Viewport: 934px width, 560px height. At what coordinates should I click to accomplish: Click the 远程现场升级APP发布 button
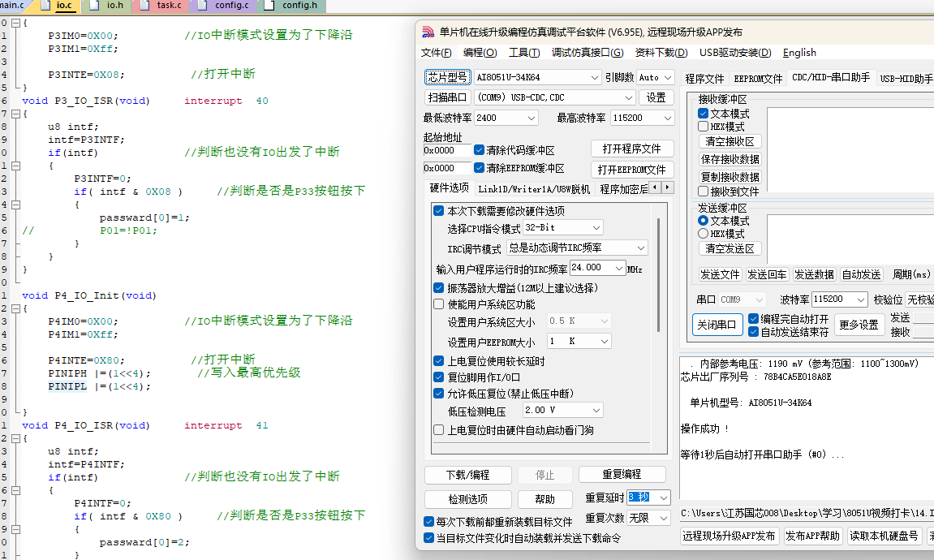[x=729, y=536]
